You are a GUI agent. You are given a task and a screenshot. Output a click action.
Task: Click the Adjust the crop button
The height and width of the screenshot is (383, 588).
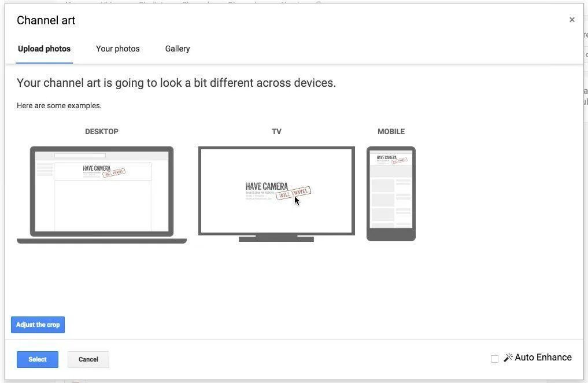click(x=38, y=325)
